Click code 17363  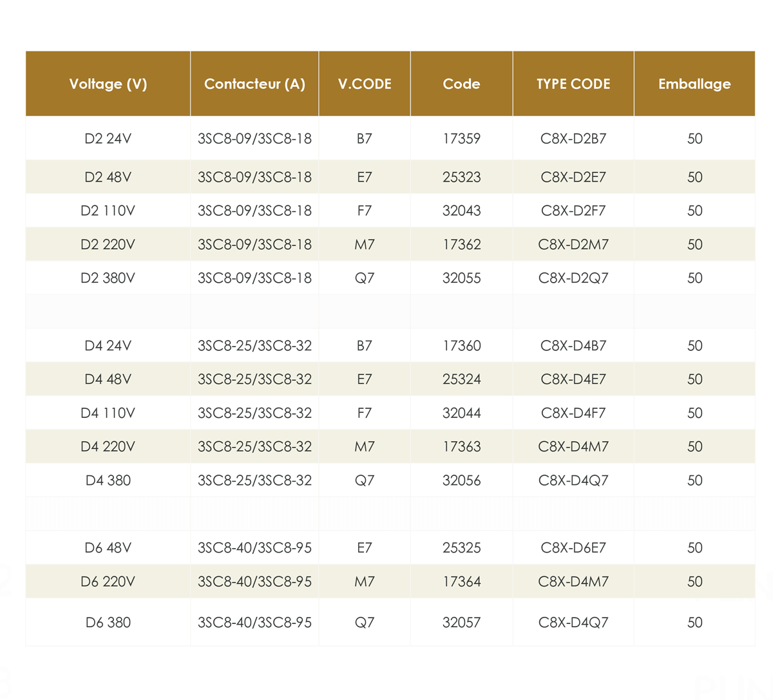[461, 447]
